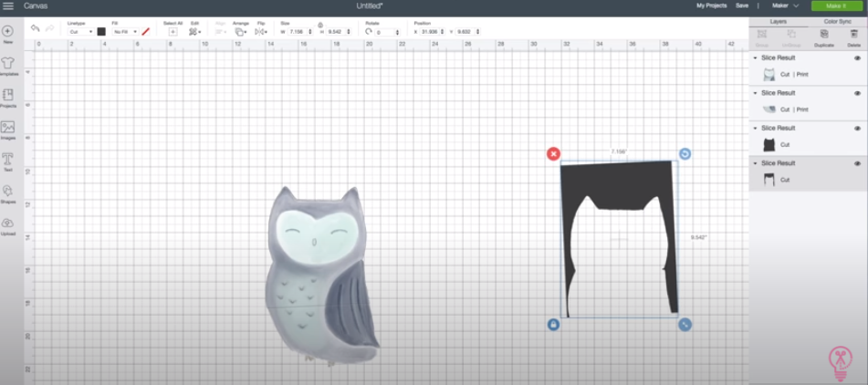The height and width of the screenshot is (385, 868).
Task: Click the width stepper arrows
Action: click(x=310, y=32)
